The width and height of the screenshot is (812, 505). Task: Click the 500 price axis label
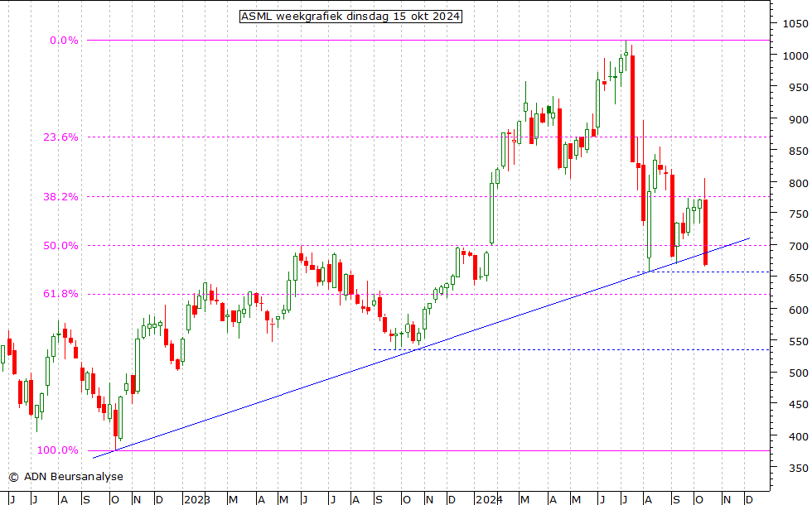coord(798,373)
